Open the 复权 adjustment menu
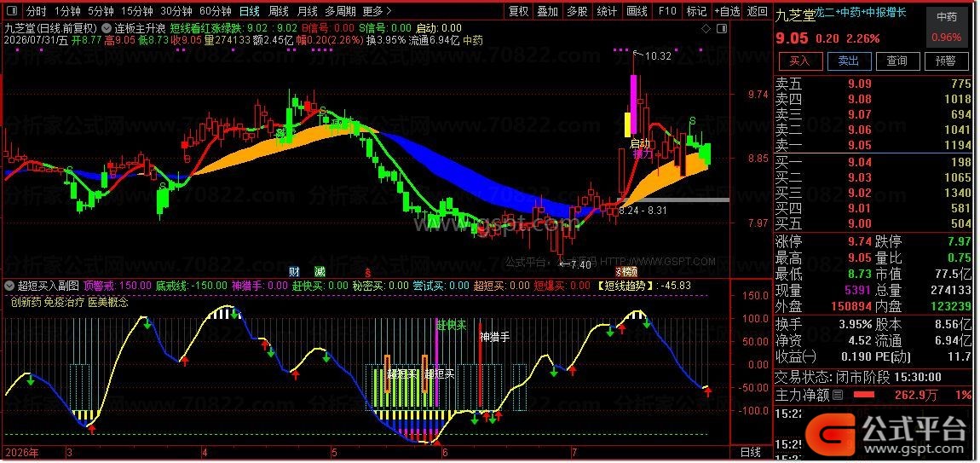The image size is (980, 463). (519, 11)
